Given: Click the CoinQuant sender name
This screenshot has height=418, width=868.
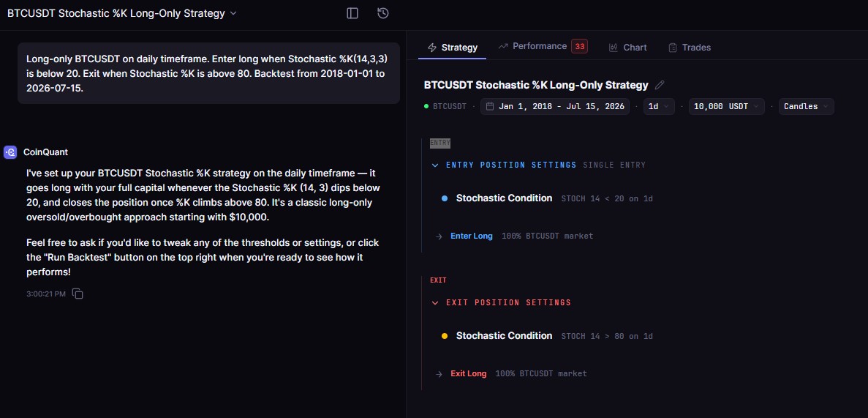Looking at the screenshot, I should coord(46,152).
